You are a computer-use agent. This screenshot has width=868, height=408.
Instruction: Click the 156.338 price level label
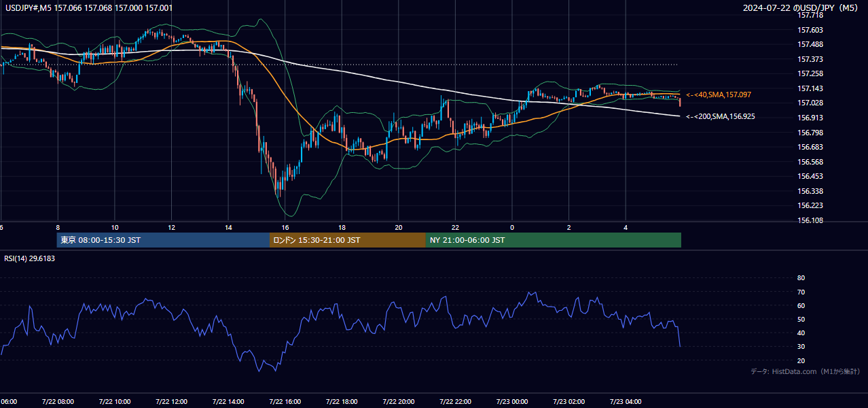810,191
